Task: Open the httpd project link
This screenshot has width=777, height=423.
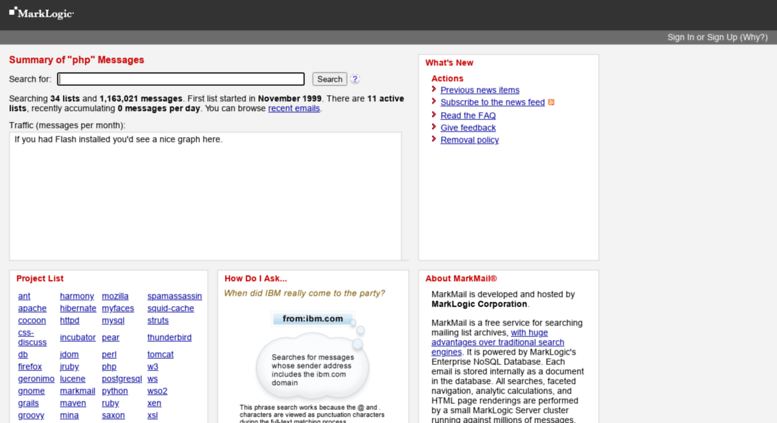Action: click(69, 320)
